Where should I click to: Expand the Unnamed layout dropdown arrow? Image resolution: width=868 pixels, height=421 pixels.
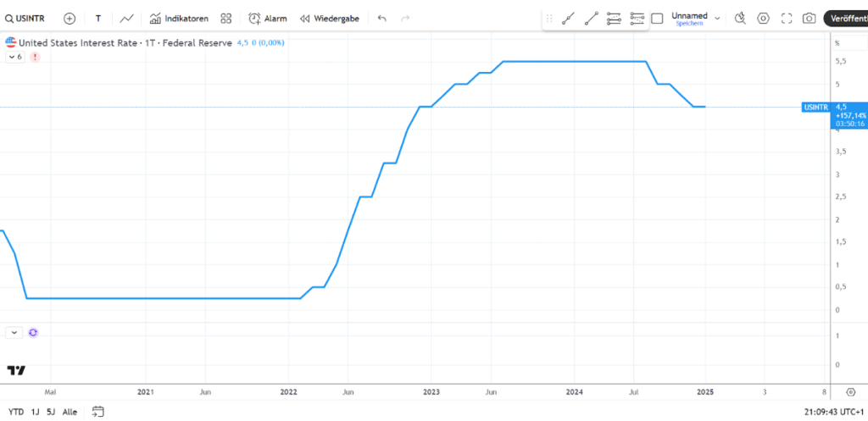717,18
